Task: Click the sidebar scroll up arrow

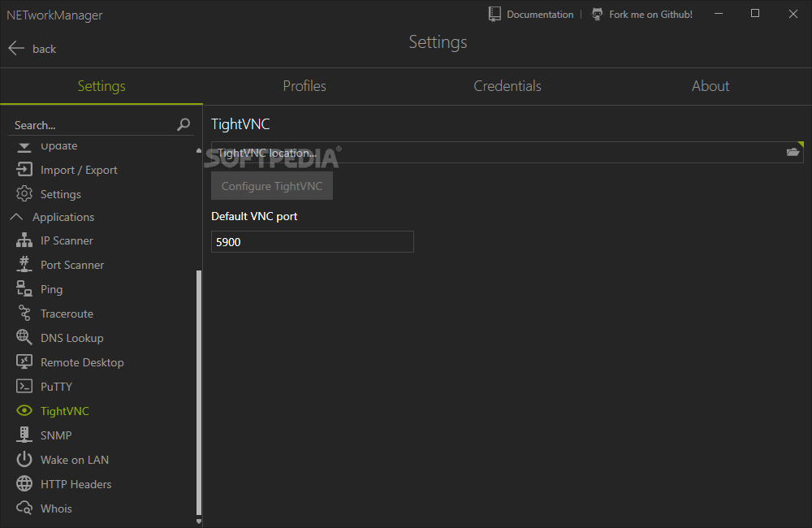Action: pos(199,150)
